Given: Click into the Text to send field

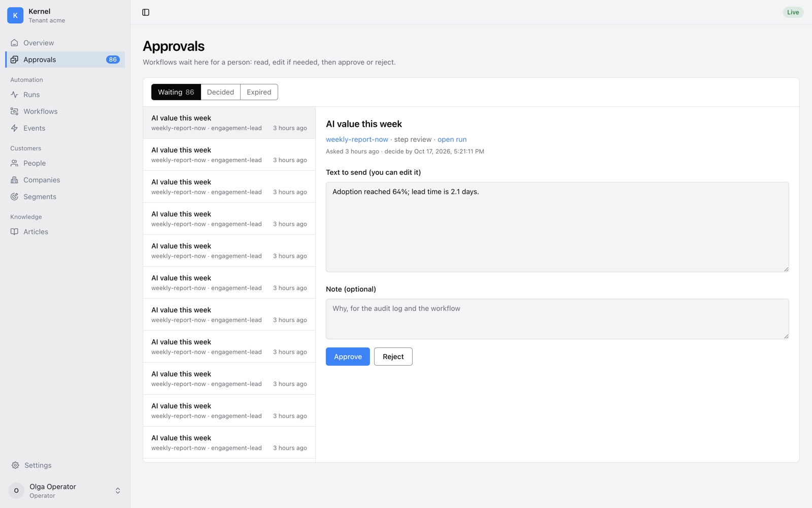Looking at the screenshot, I should (557, 227).
